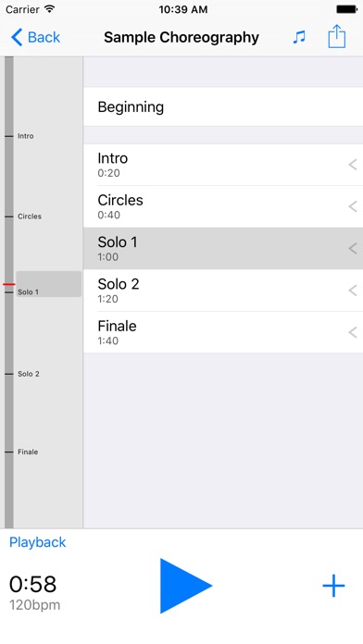Add a new section with plus icon
363x644 pixels.
point(333,586)
